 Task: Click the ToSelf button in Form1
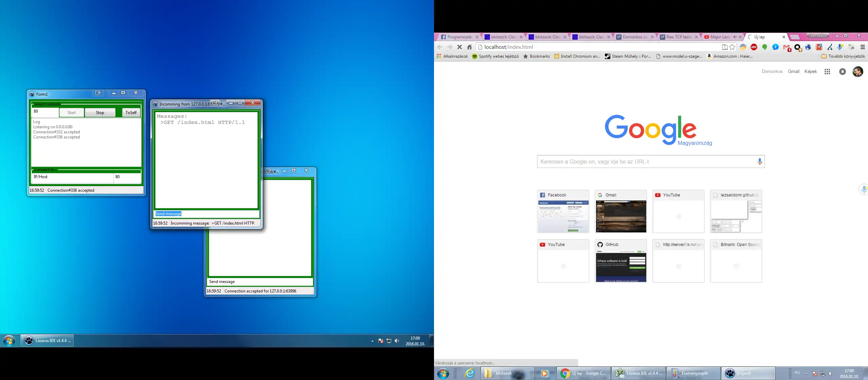tap(131, 112)
